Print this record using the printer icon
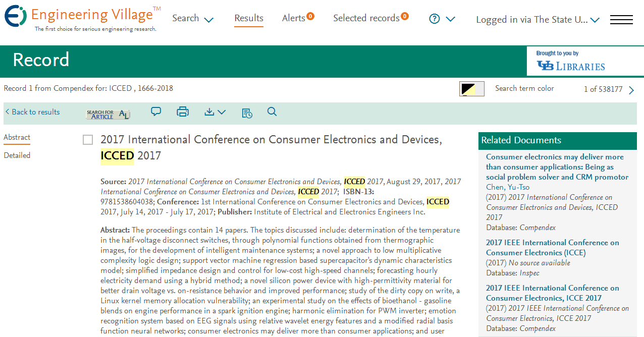Viewport: 644px width, 337px height. point(183,111)
